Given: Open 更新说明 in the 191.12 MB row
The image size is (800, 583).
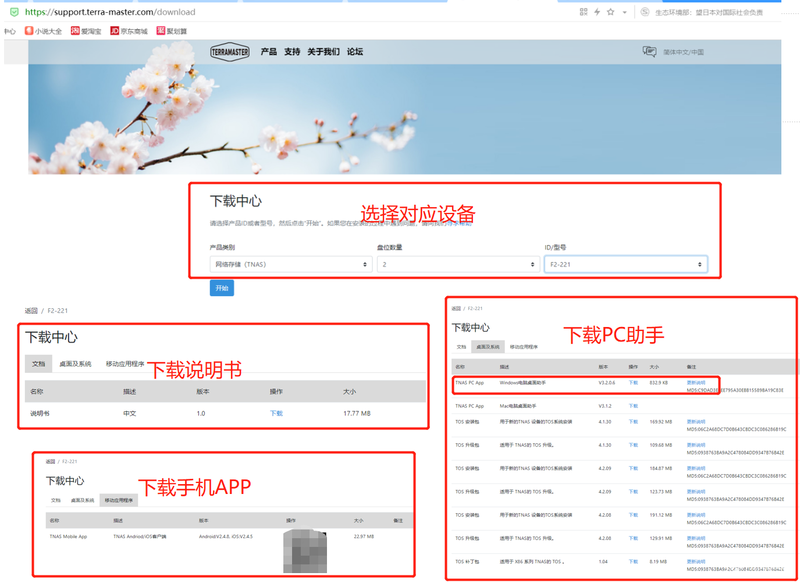Looking at the screenshot, I should pyautogui.click(x=696, y=515).
